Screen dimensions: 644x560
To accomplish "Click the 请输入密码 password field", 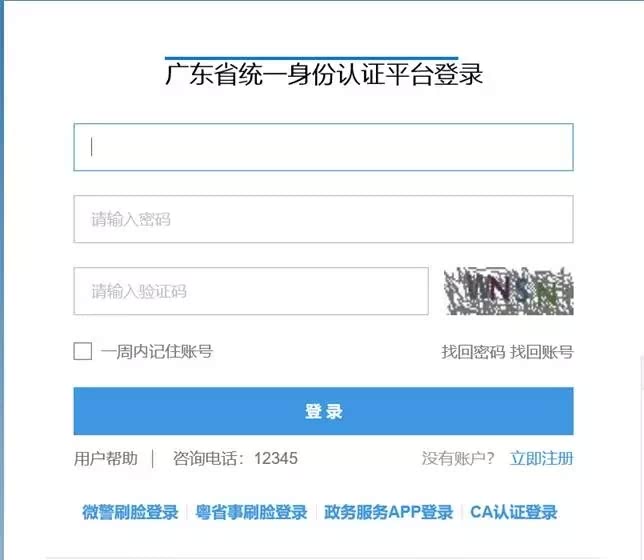I will 323,219.
